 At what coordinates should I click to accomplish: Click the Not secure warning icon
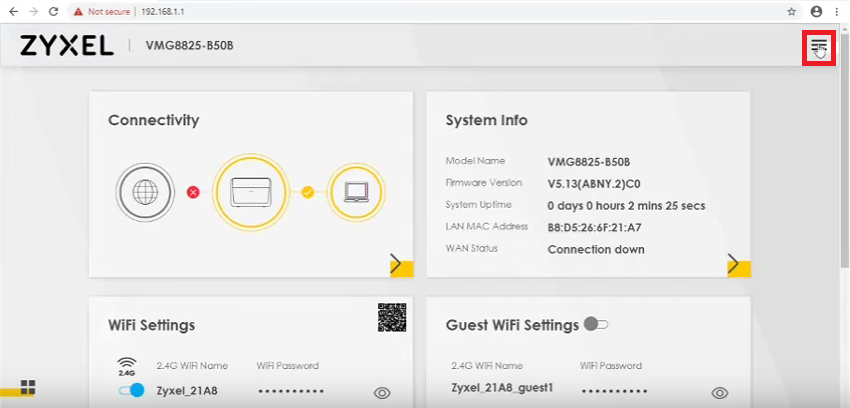click(x=79, y=11)
